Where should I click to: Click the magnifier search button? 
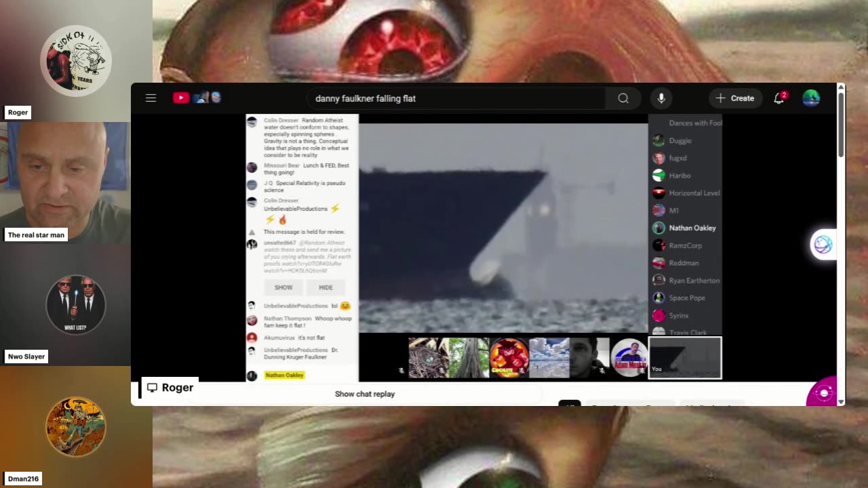pos(623,98)
